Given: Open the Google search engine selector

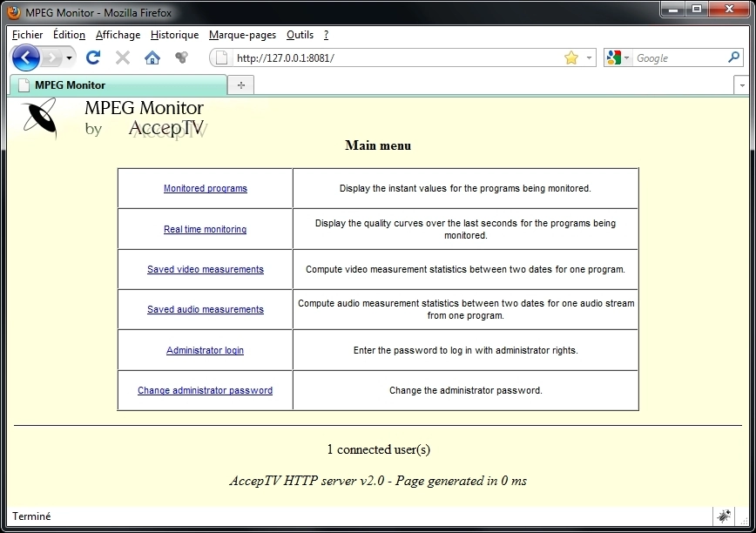Looking at the screenshot, I should (x=618, y=57).
